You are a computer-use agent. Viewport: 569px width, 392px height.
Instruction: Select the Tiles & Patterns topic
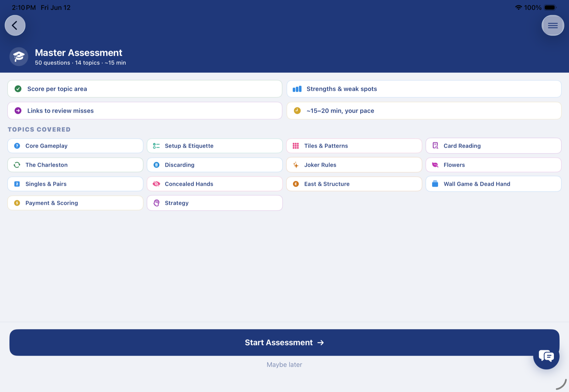pyautogui.click(x=354, y=146)
